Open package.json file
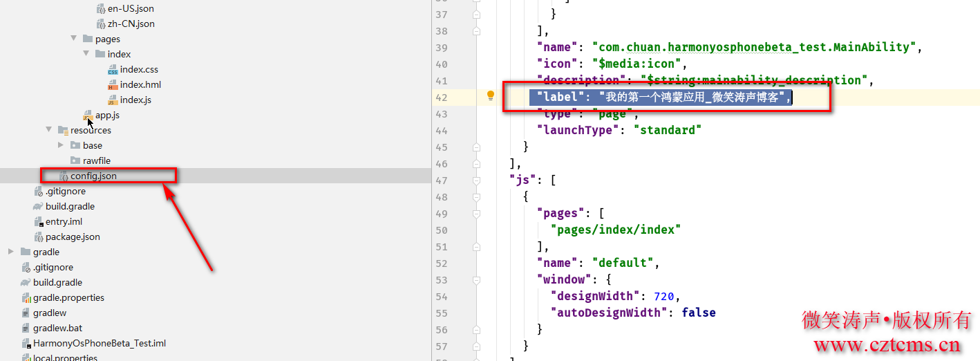The width and height of the screenshot is (980, 361). tap(73, 237)
